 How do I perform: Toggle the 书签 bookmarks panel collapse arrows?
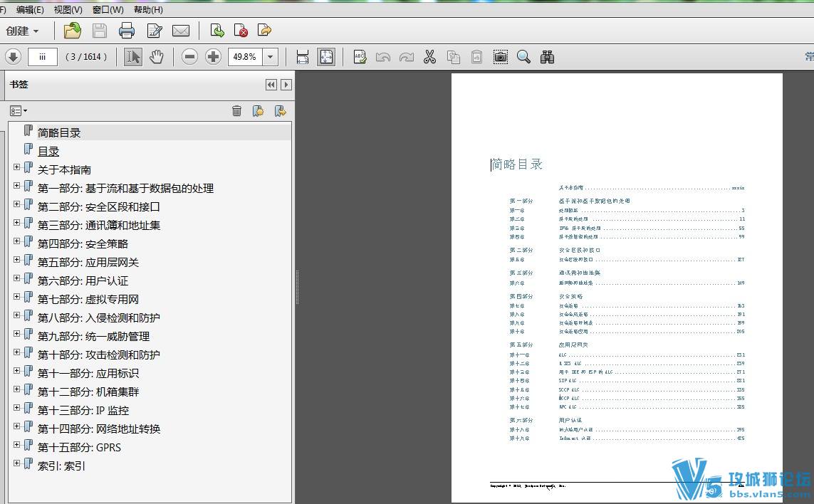pyautogui.click(x=271, y=84)
